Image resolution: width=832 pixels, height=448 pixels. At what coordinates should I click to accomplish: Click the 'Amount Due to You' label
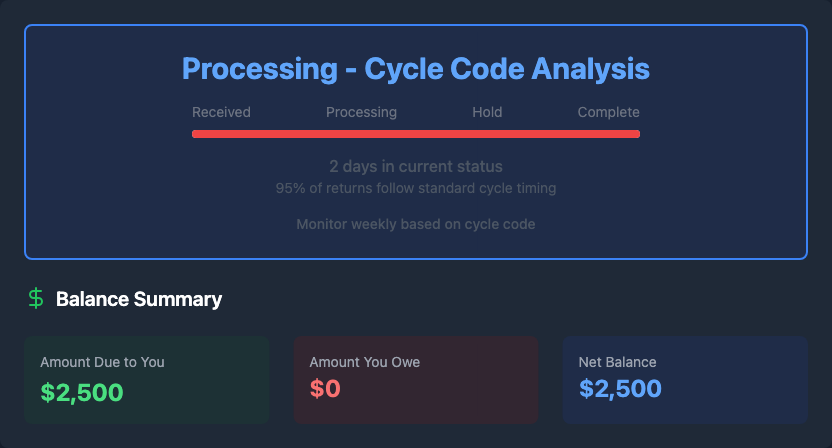102,362
